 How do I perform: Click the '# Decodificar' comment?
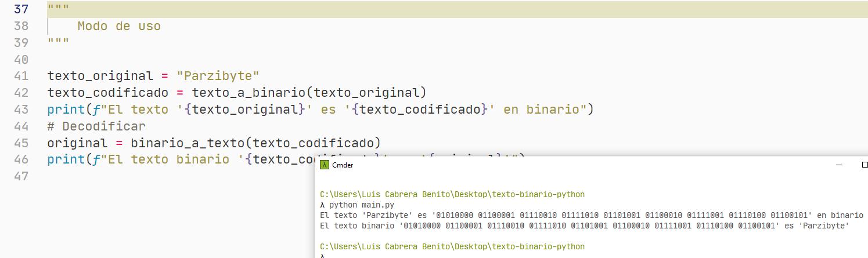pyautogui.click(x=96, y=126)
